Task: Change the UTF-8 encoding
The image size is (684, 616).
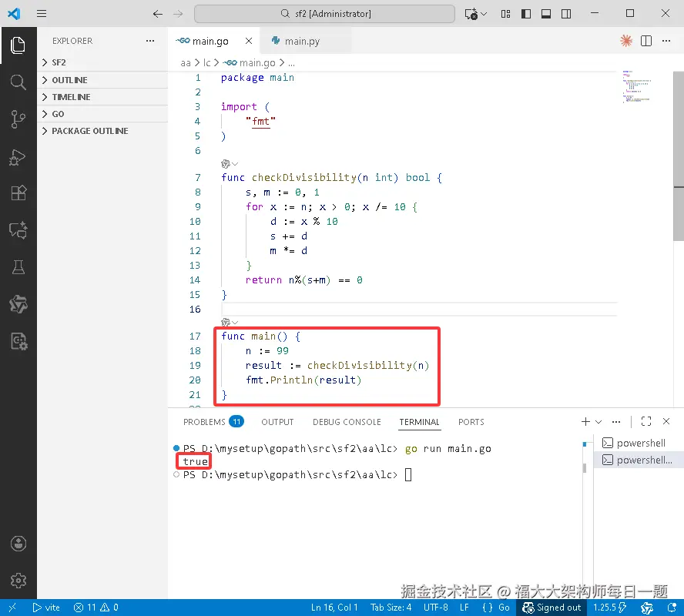Action: coord(435,608)
